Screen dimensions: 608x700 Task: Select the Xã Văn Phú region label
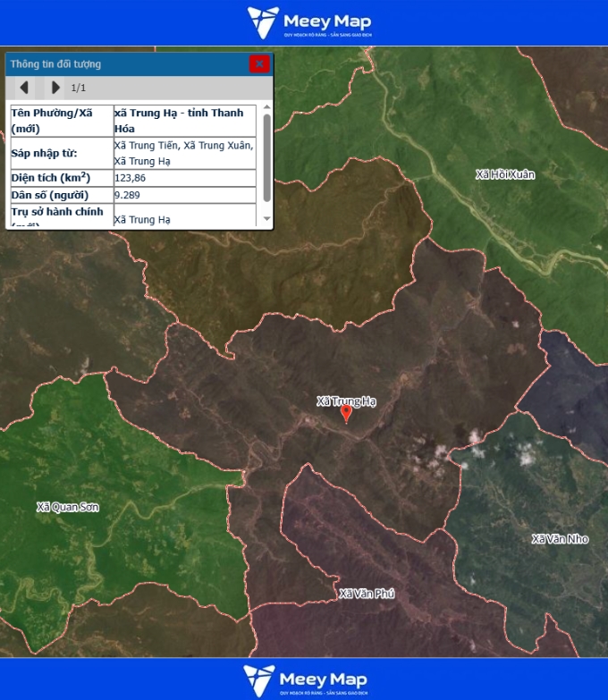click(367, 594)
